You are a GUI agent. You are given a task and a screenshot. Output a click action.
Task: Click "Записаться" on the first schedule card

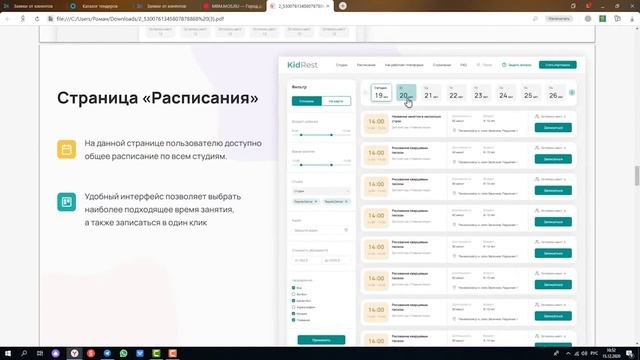[553, 128]
